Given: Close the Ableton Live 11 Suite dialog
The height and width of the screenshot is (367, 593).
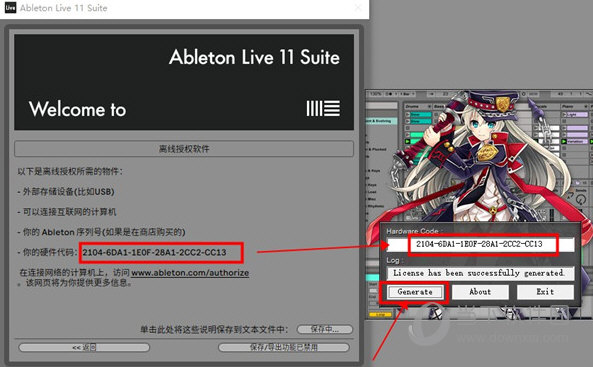Looking at the screenshot, I should (358, 8).
